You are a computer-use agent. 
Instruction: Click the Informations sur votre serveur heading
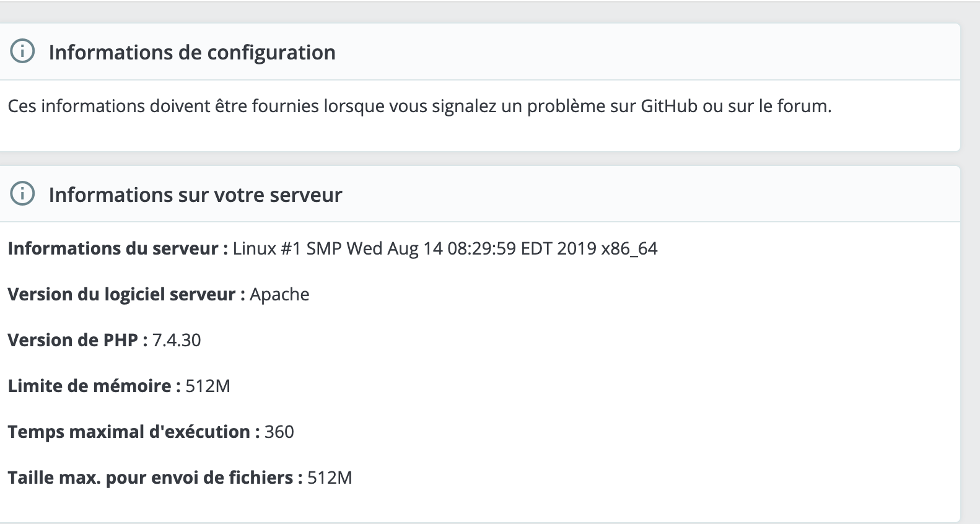point(195,195)
